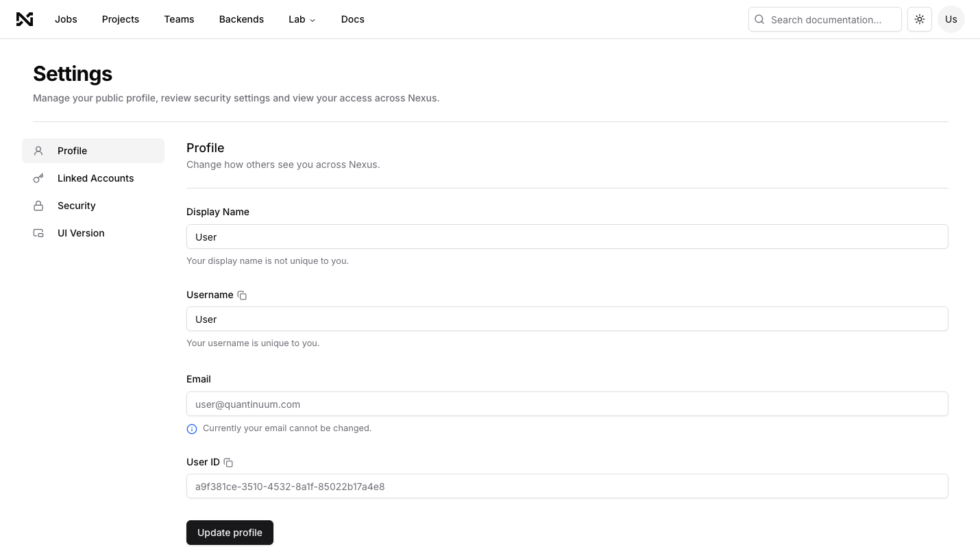Viewport: 980px width, 560px height.
Task: Expand the Lab dropdown in the navbar
Action: coord(302,19)
